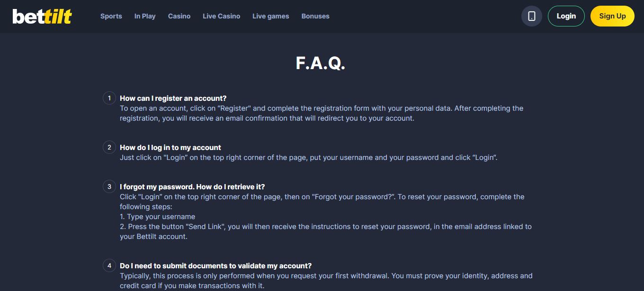Click the yellow Sign Up button
Image resolution: width=644 pixels, height=291 pixels.
click(x=612, y=16)
